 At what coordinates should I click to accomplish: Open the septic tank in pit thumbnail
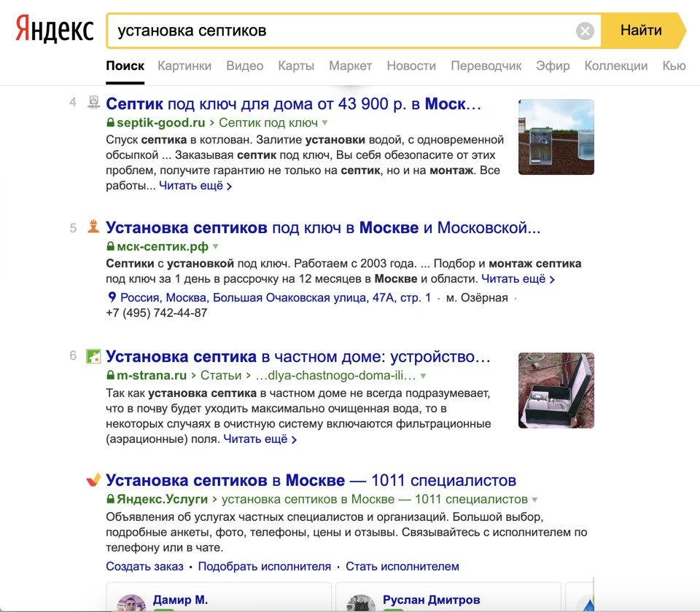tap(556, 391)
